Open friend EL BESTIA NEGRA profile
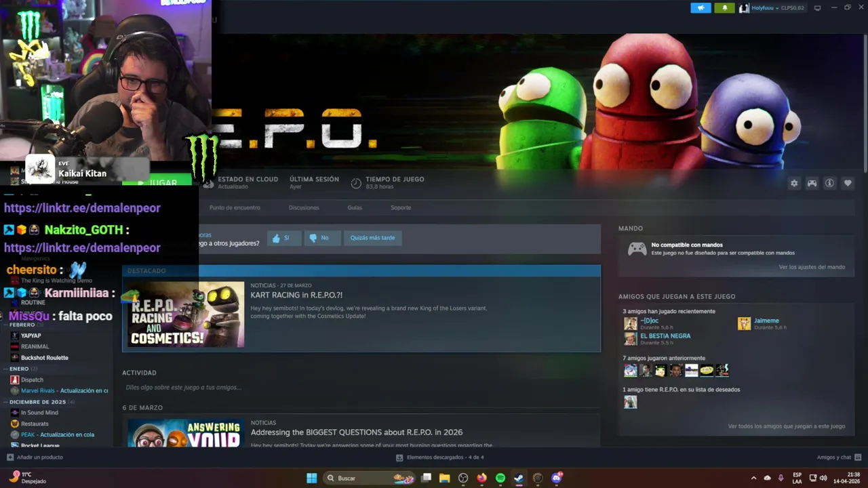 [665, 336]
